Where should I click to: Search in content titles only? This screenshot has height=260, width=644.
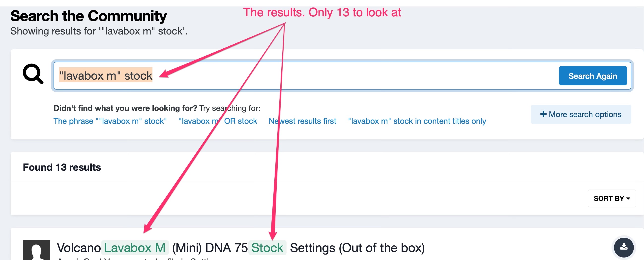pyautogui.click(x=417, y=121)
